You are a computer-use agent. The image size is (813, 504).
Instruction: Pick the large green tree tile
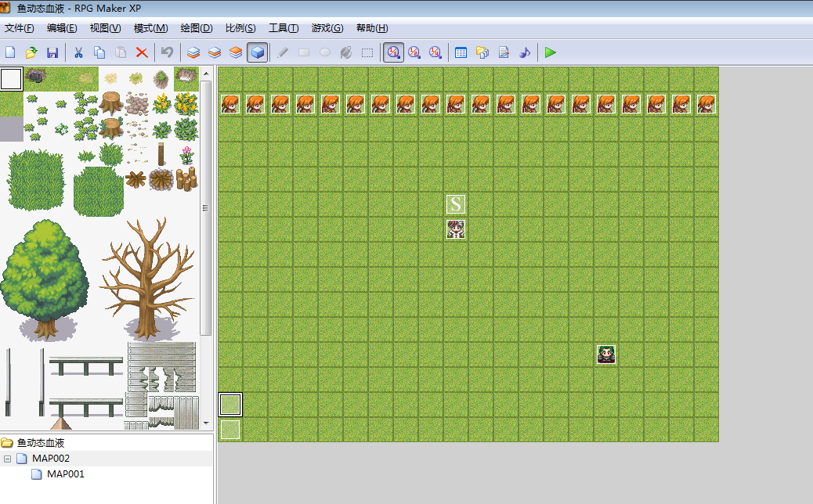(45, 279)
